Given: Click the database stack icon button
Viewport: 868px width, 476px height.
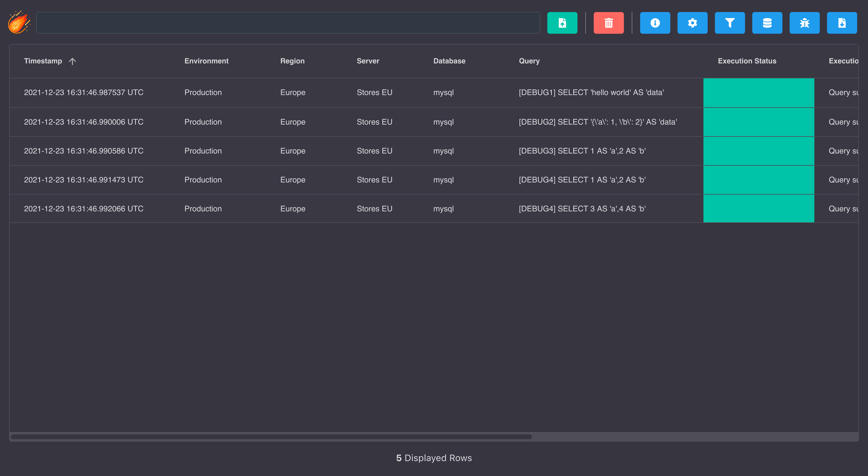Looking at the screenshot, I should [767, 23].
